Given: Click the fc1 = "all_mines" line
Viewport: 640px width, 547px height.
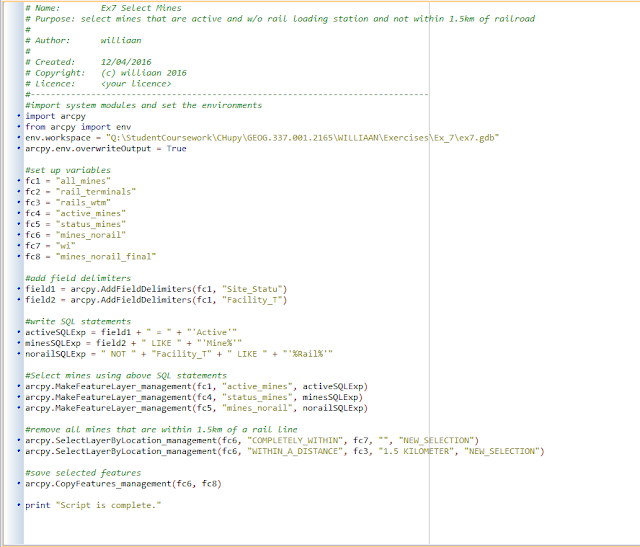Looking at the screenshot, I should point(68,181).
